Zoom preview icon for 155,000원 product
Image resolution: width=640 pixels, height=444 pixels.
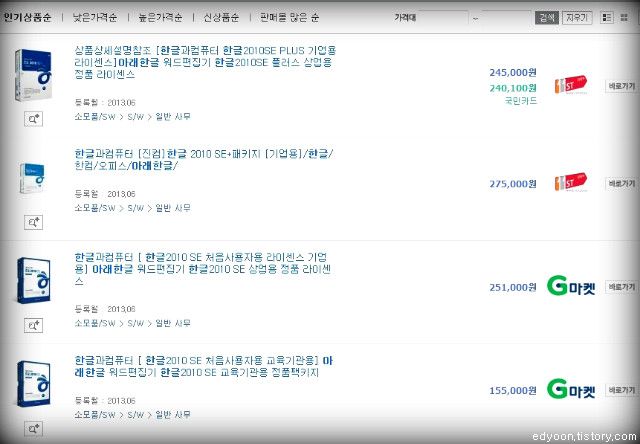pyautogui.click(x=33, y=429)
